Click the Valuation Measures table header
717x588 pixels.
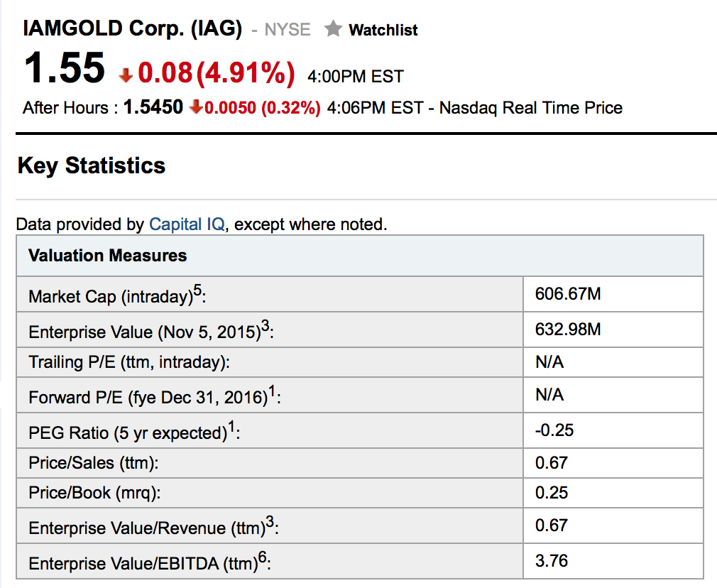point(108,256)
